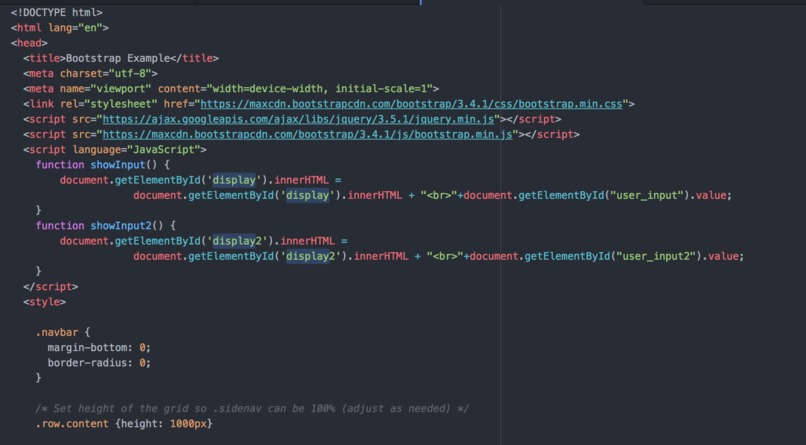
Task: Click the language="JavaScript" attribute value
Action: click(164, 150)
